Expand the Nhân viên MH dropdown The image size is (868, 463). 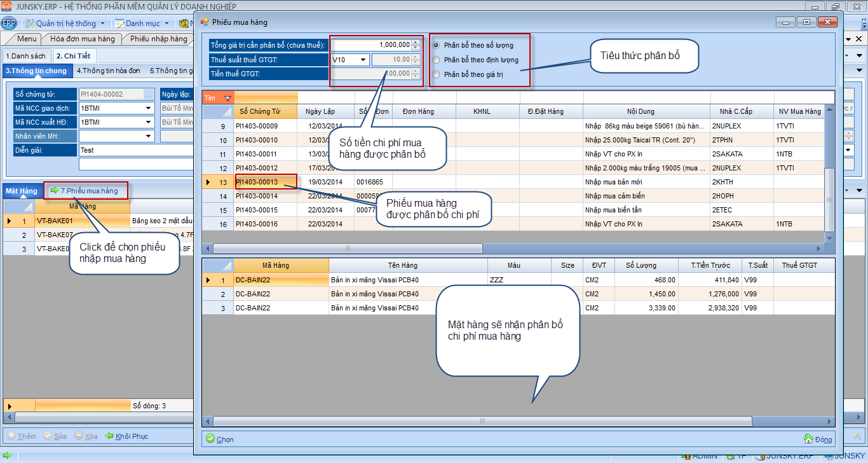(x=149, y=136)
